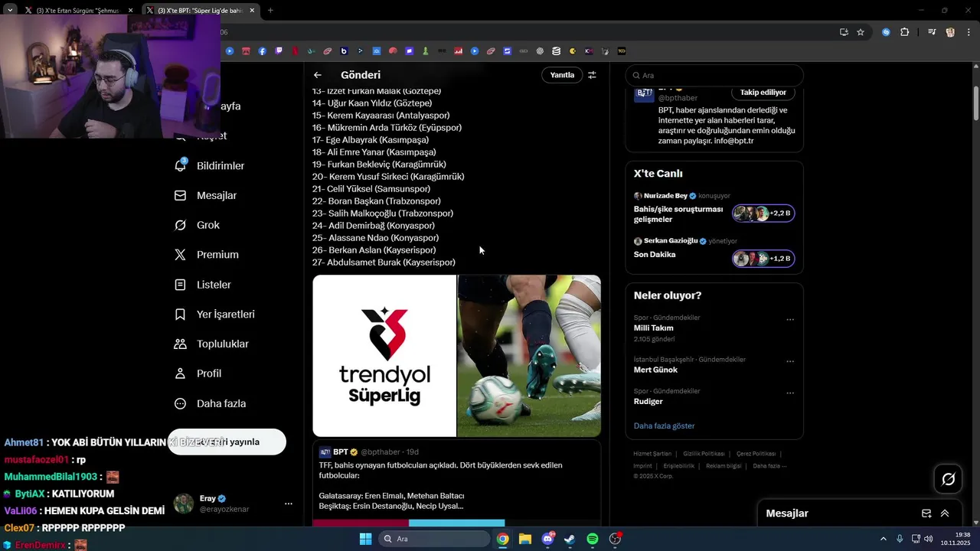
Task: Open Premium in the sidebar
Action: [207, 255]
